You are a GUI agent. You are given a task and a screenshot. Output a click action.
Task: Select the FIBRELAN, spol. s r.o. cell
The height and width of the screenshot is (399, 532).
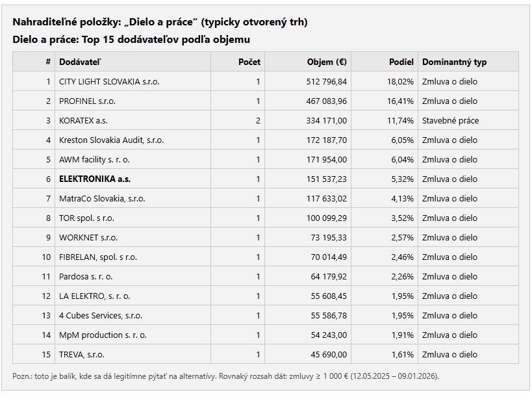pos(98,257)
